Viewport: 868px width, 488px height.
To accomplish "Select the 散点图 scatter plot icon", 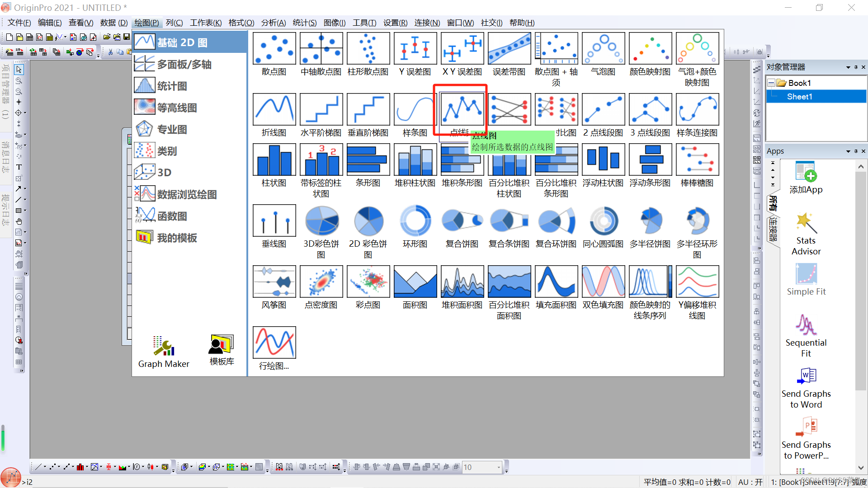I will 274,49.
